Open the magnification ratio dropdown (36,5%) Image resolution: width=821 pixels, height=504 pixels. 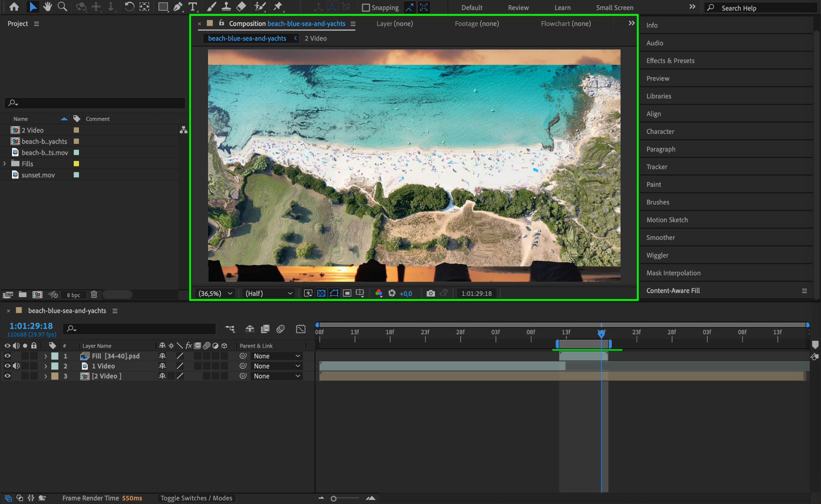click(215, 293)
